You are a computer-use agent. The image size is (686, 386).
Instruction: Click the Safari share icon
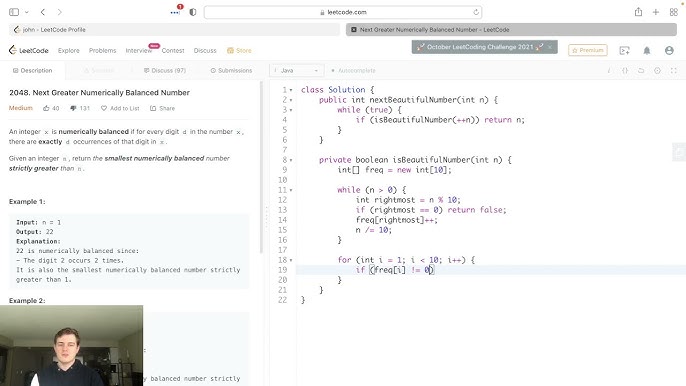(x=638, y=12)
